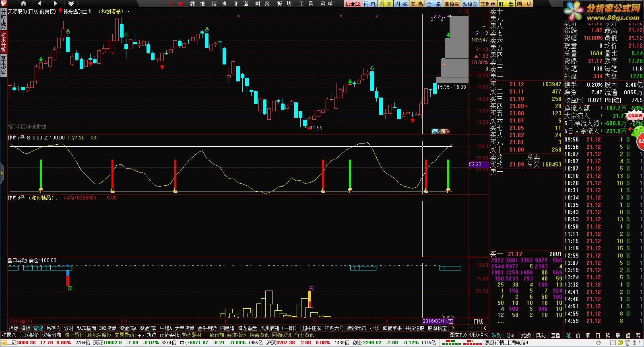This screenshot has height=347, width=644.
Task: Open the 行情 menu
Action: [x=175, y=4]
